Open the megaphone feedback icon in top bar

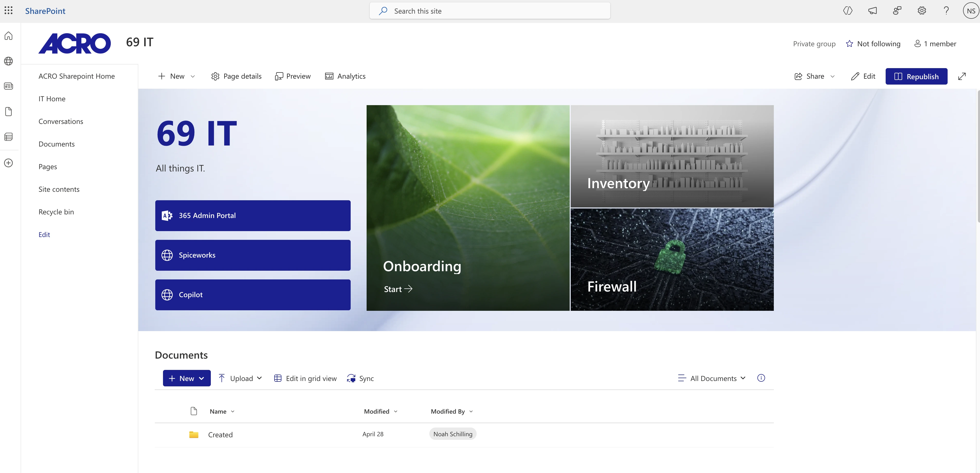872,11
